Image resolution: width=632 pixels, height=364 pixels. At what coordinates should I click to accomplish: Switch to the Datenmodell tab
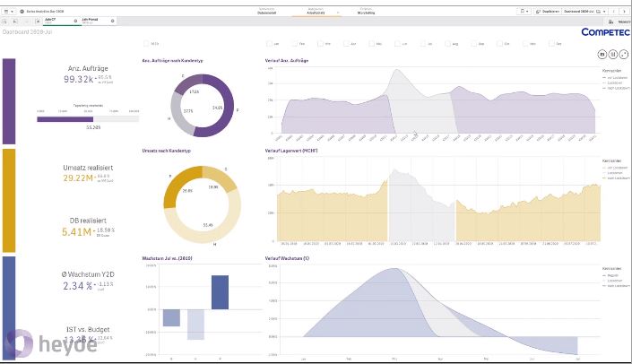(x=267, y=12)
